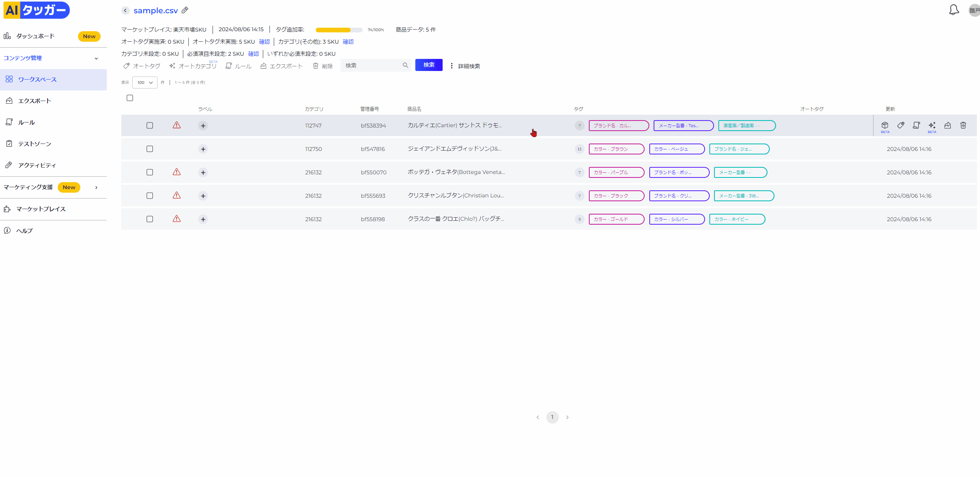Viewport: 980px width, 477px height.
Task: Select the checkbox for row bf558198
Action: pos(150,219)
